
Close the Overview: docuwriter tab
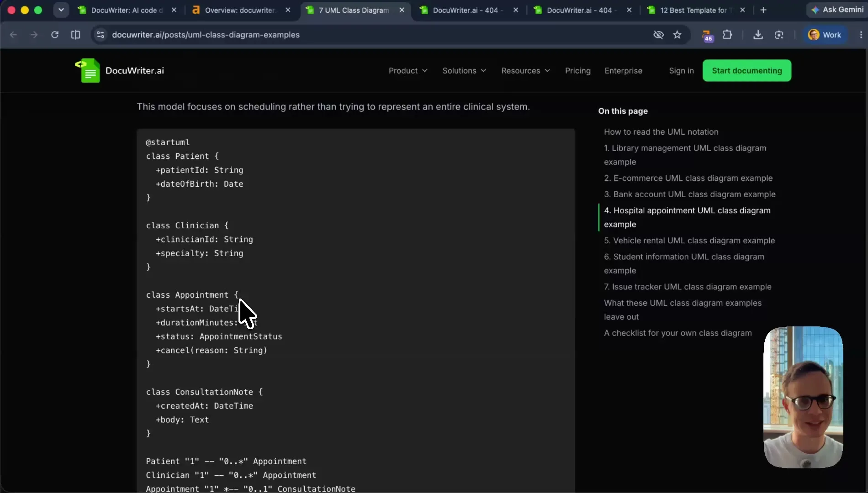(x=288, y=10)
